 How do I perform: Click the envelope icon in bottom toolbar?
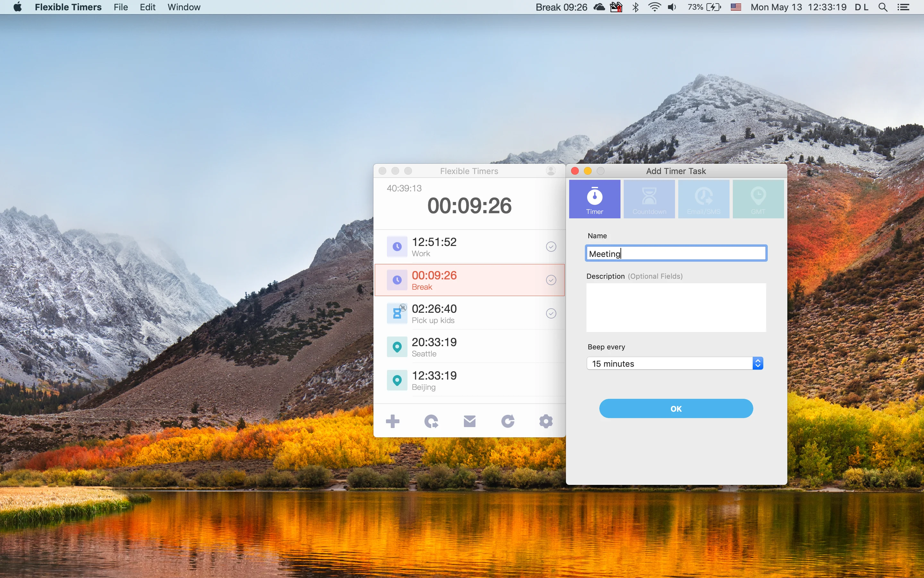[x=469, y=421]
